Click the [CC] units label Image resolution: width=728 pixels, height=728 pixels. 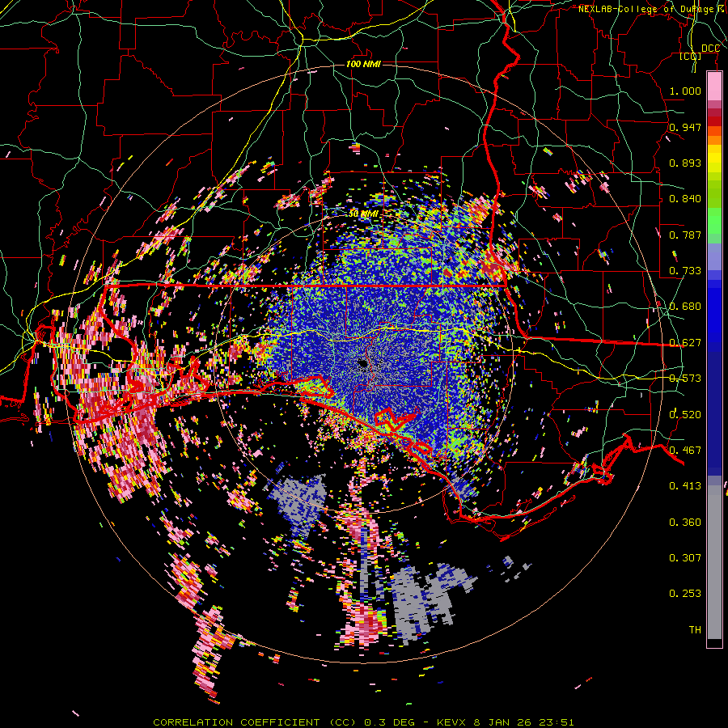[x=691, y=57]
